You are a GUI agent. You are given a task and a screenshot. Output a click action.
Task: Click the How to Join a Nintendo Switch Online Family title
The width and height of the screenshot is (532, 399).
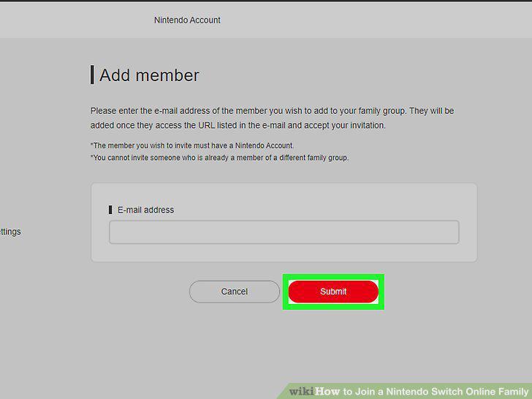(x=422, y=391)
